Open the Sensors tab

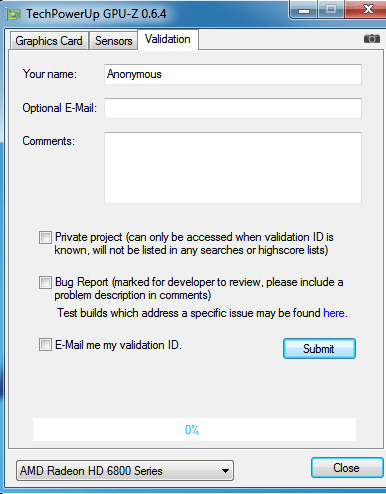pyautogui.click(x=114, y=41)
